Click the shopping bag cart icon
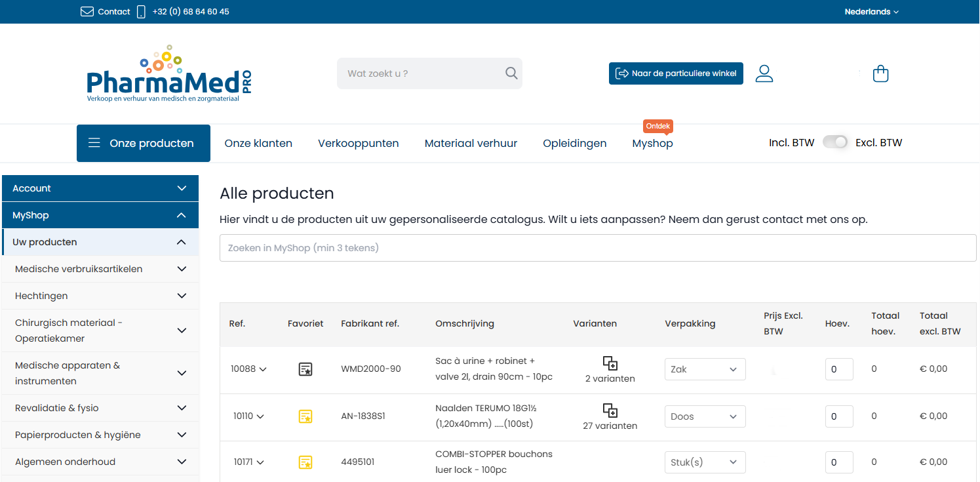 click(x=880, y=73)
